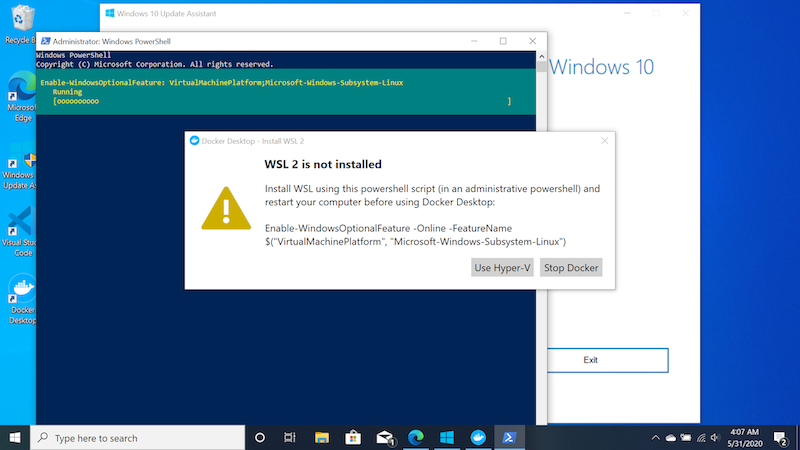Click Stop Docker button
The image size is (800, 450).
coord(571,267)
